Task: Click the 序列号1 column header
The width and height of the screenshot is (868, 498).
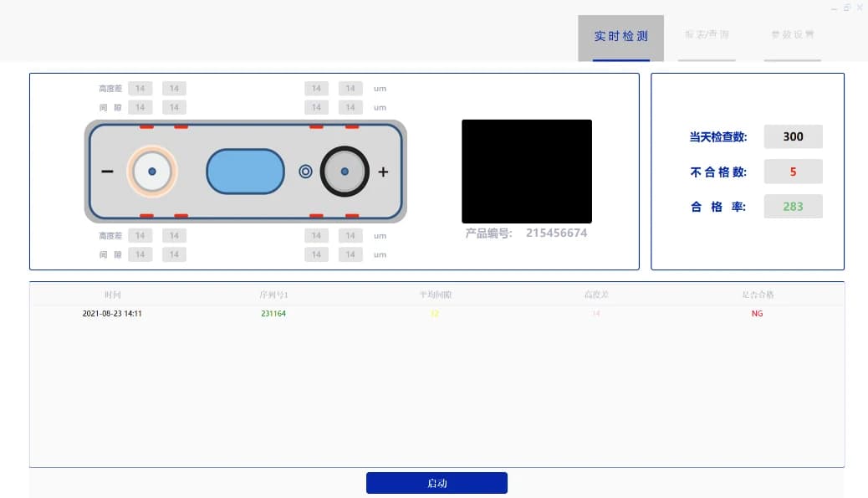Action: [x=273, y=295]
